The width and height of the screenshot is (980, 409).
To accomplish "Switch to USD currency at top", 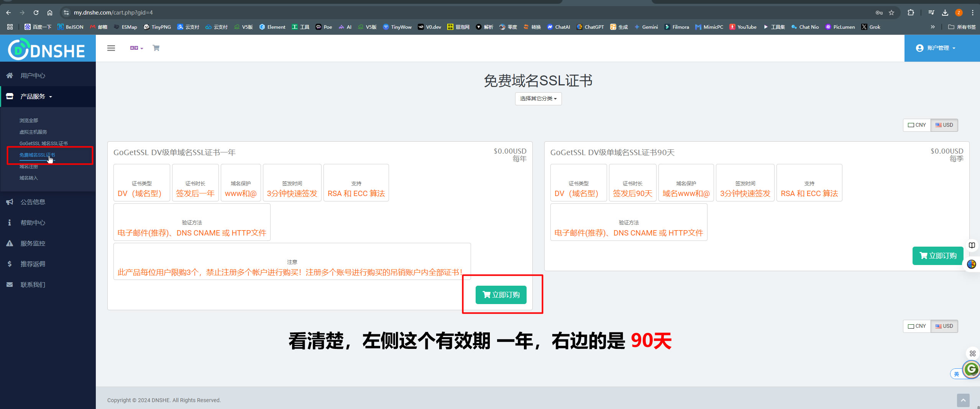I will (x=944, y=125).
